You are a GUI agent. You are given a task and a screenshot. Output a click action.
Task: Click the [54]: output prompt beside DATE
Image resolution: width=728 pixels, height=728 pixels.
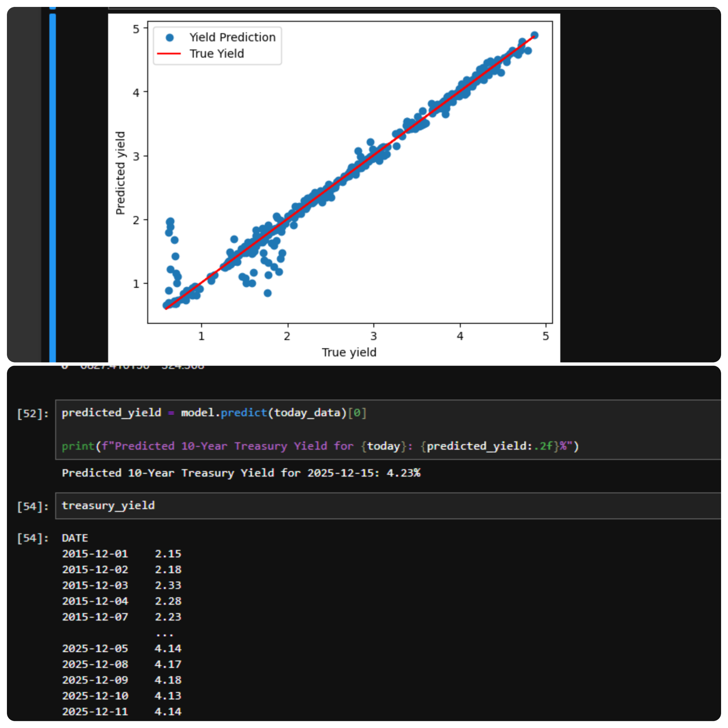click(33, 538)
